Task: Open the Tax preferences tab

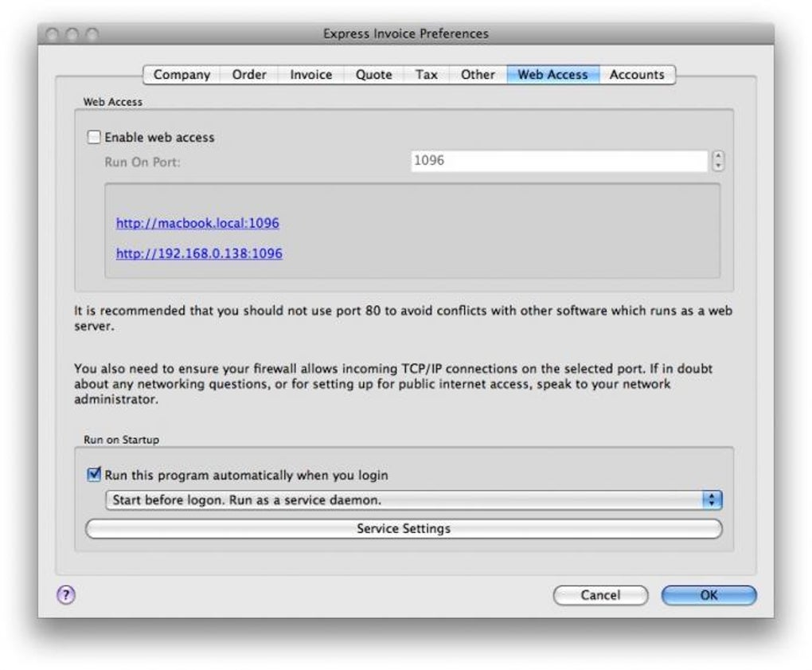Action: coord(426,75)
